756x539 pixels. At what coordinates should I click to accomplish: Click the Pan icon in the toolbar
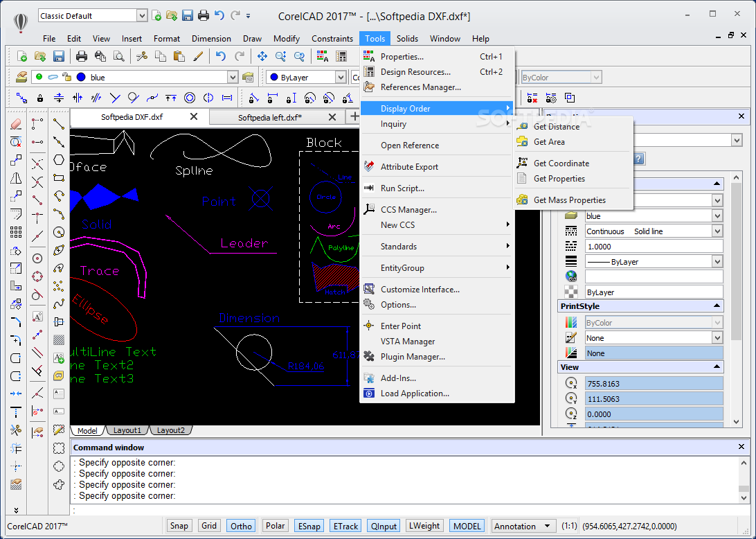(x=262, y=56)
